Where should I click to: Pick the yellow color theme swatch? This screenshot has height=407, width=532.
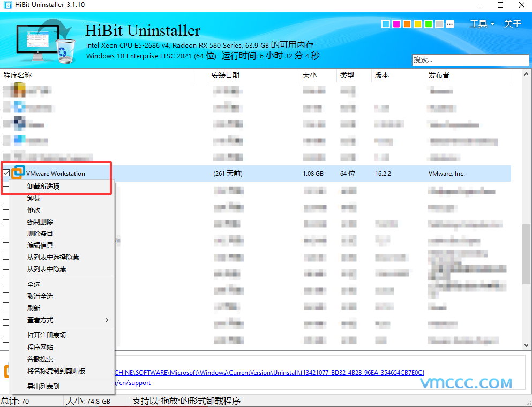point(418,24)
